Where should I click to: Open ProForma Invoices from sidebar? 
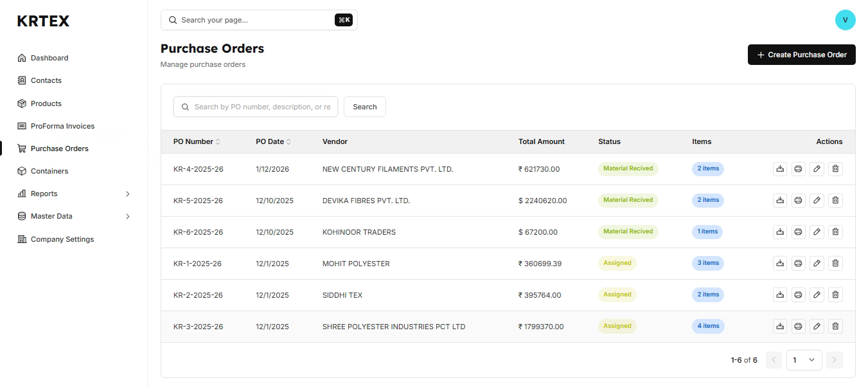pos(62,126)
